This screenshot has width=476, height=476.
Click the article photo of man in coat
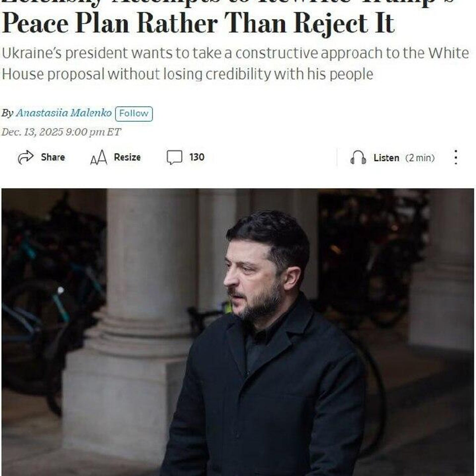[x=238, y=332]
